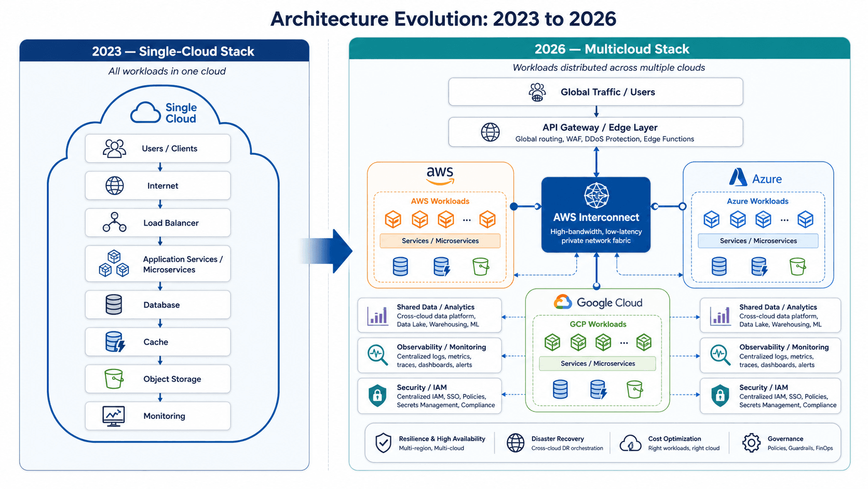Click "High-bandwidth, low-latency private network fabric" text

596,236
